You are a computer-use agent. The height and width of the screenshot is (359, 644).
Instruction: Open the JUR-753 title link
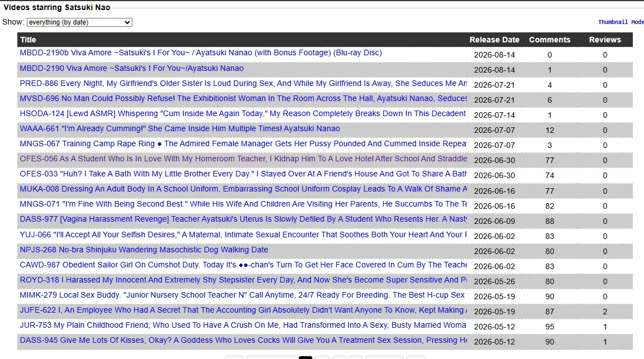[x=243, y=326]
